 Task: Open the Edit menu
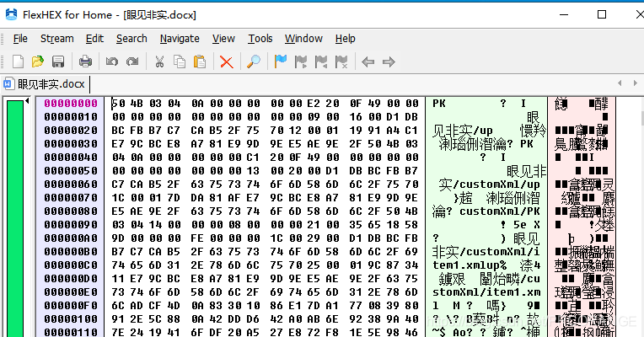94,39
